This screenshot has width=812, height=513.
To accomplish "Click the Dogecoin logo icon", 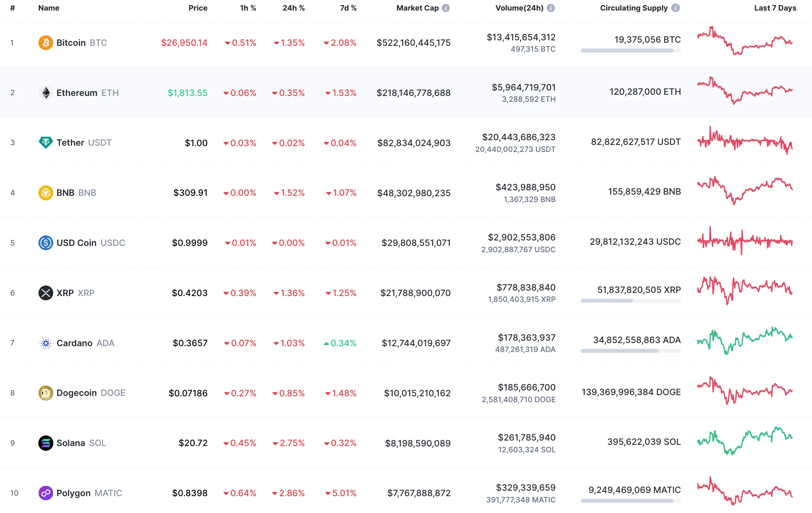I will 46,393.
